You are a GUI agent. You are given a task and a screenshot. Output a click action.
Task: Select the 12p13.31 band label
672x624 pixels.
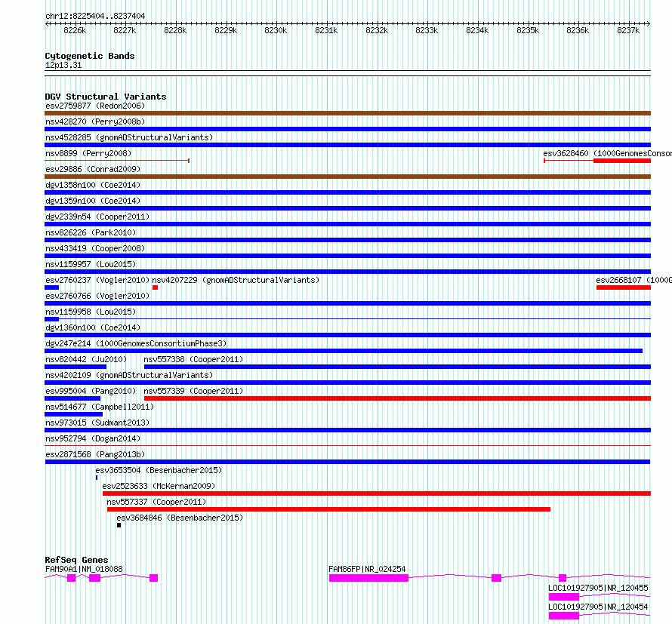click(63, 66)
